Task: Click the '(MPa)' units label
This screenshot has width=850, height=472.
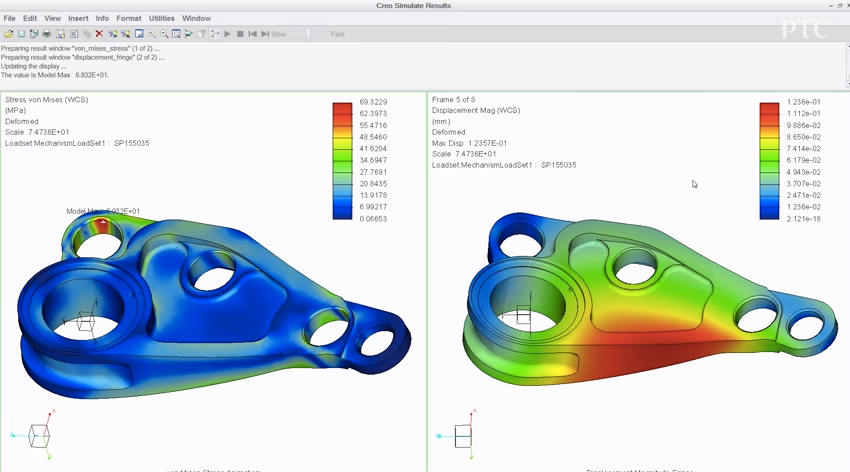Action: (16, 111)
